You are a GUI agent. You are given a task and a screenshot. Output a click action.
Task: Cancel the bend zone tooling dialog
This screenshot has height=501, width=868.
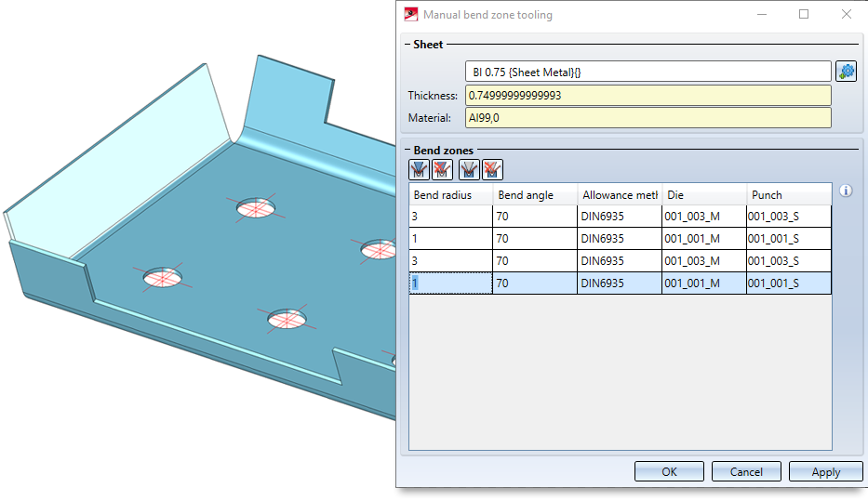point(746,471)
